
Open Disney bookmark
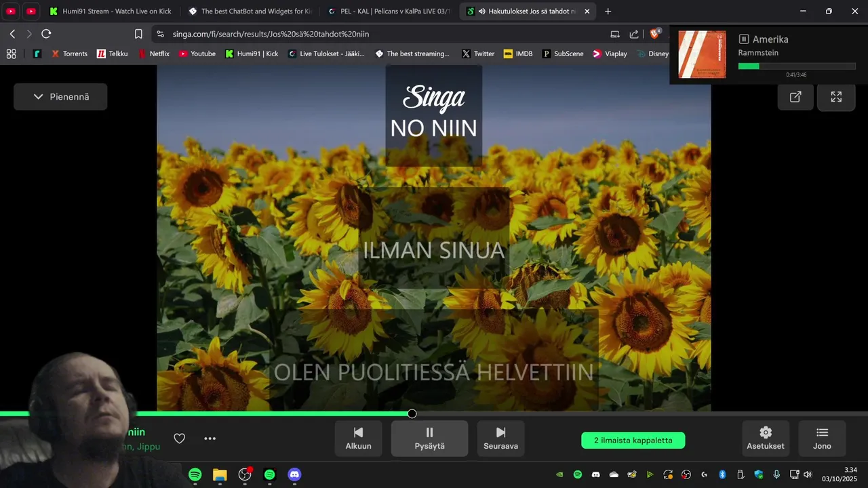click(652, 54)
